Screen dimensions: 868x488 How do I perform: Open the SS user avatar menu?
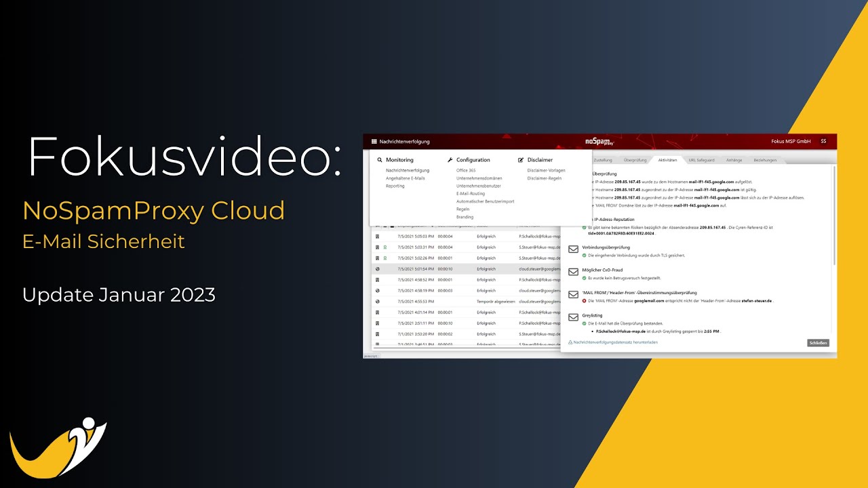[x=823, y=141]
